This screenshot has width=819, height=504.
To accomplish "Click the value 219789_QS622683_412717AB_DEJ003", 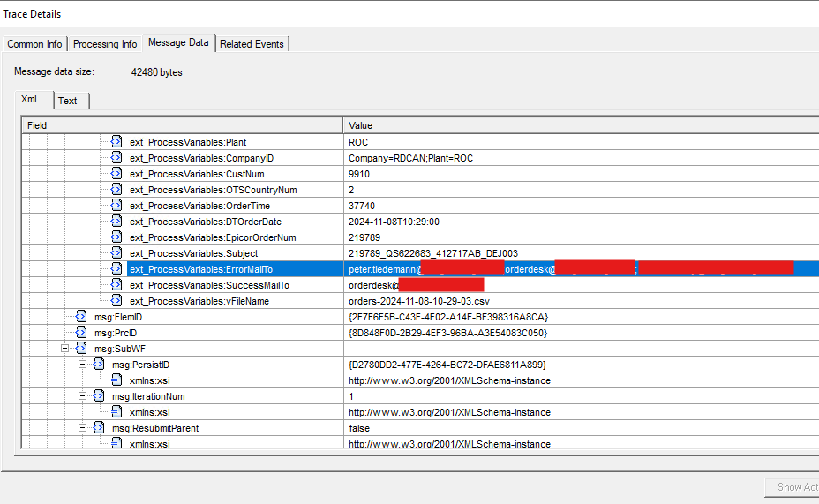I will [x=433, y=253].
